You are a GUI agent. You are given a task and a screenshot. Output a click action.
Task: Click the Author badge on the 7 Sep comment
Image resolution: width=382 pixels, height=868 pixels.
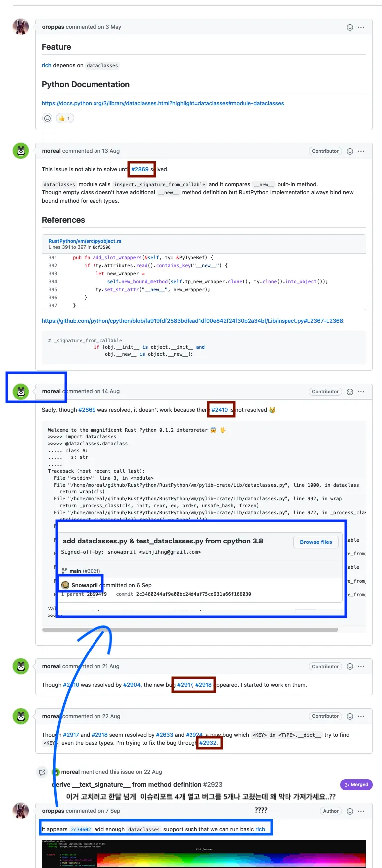point(331,811)
